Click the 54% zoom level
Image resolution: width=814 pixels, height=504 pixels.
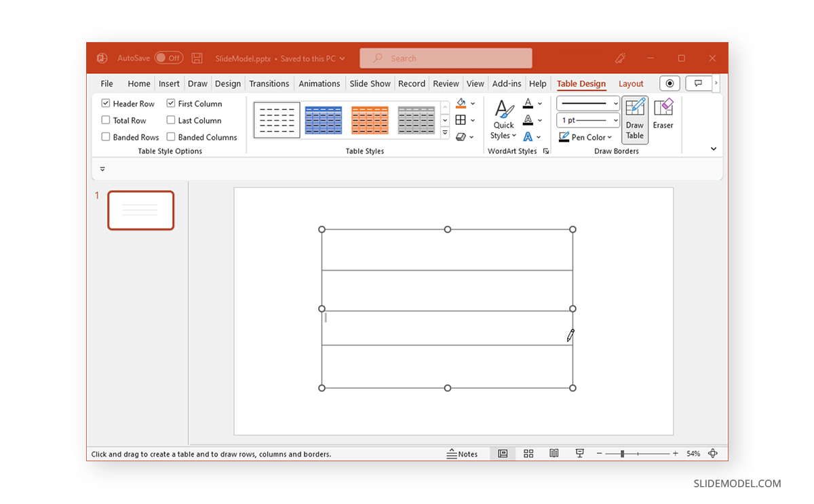pyautogui.click(x=693, y=454)
